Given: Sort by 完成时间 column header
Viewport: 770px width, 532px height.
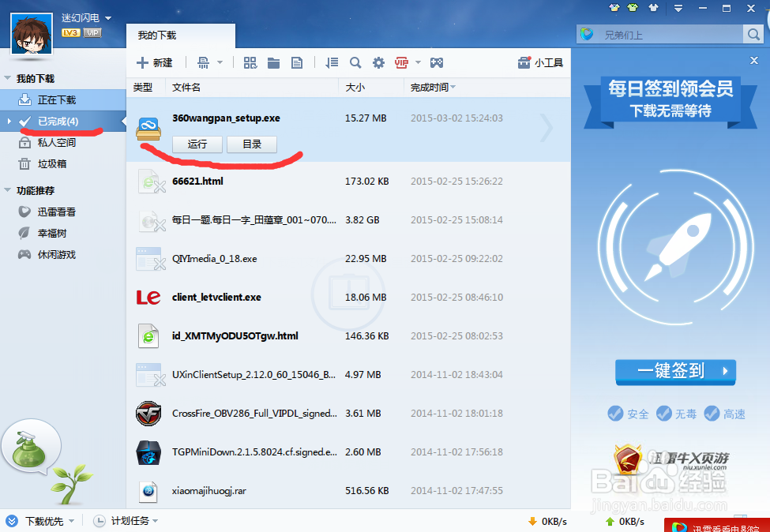Looking at the screenshot, I should [433, 88].
